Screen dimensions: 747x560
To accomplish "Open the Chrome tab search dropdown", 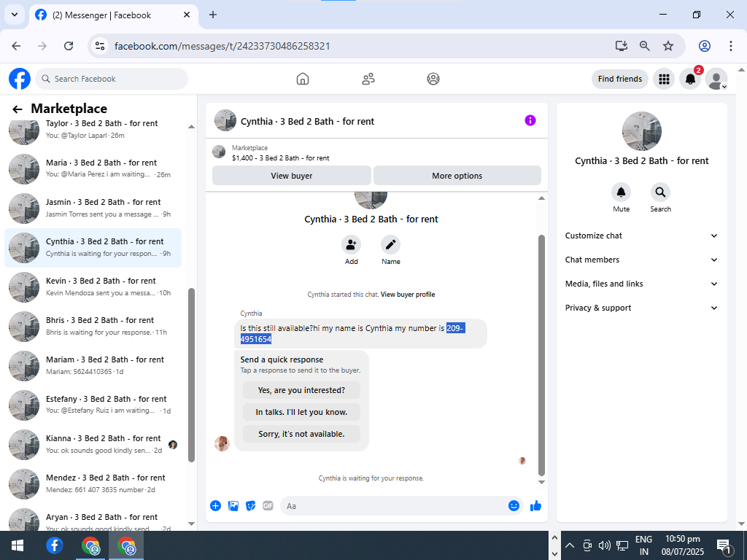I will point(15,15).
